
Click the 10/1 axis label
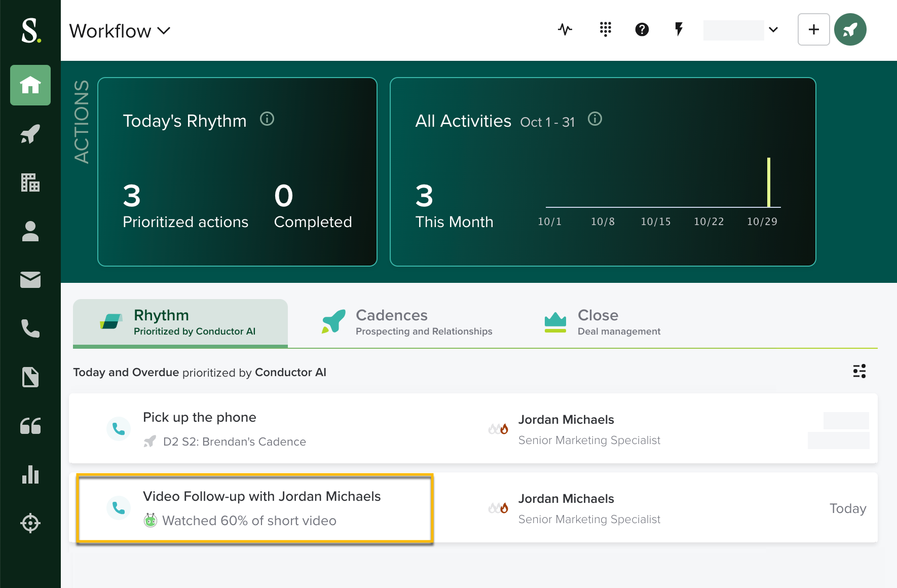pyautogui.click(x=549, y=222)
